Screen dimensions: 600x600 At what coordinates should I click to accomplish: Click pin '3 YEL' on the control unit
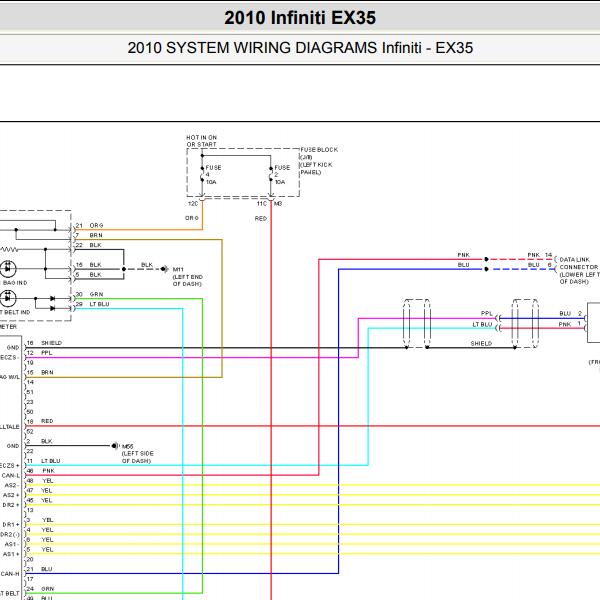click(40, 520)
